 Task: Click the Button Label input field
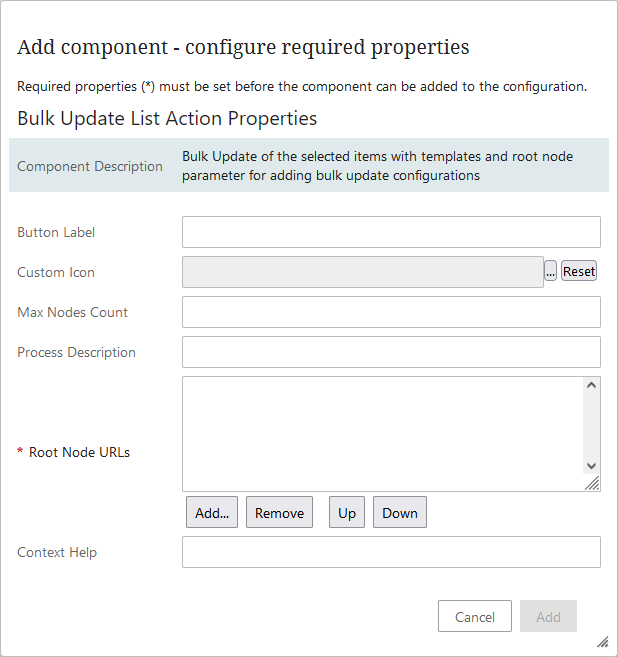pyautogui.click(x=391, y=232)
